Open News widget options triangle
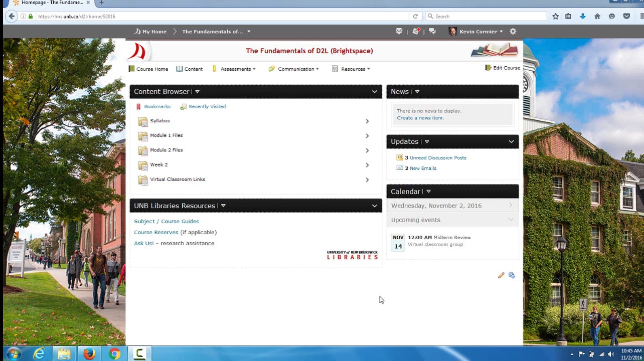The height and width of the screenshot is (361, 644). point(417,92)
